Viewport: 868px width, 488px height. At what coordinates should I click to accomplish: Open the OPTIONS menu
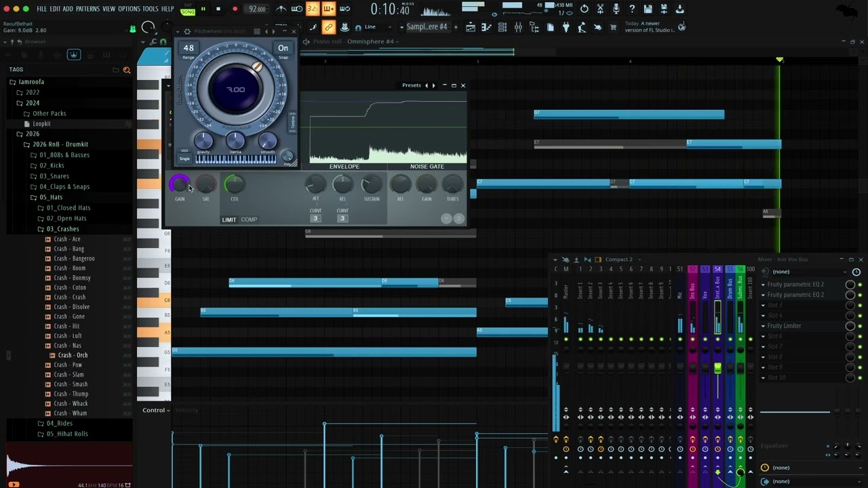(129, 9)
